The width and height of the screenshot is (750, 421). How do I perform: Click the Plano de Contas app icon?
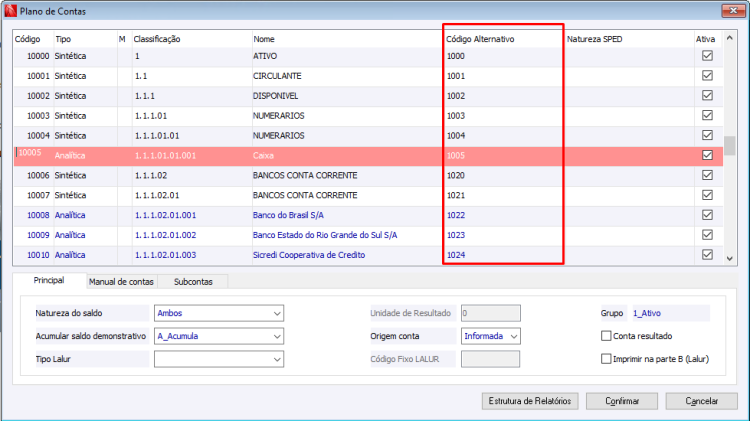[x=10, y=11]
